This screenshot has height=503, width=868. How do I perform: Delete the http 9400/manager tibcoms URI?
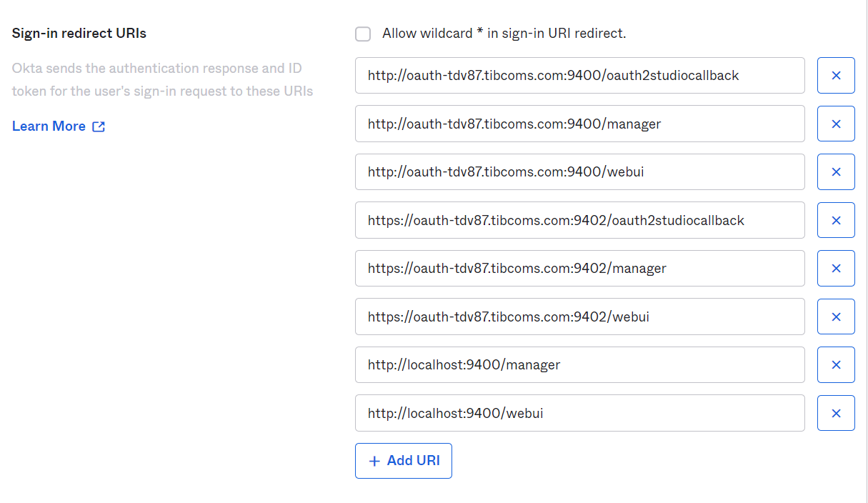(836, 124)
